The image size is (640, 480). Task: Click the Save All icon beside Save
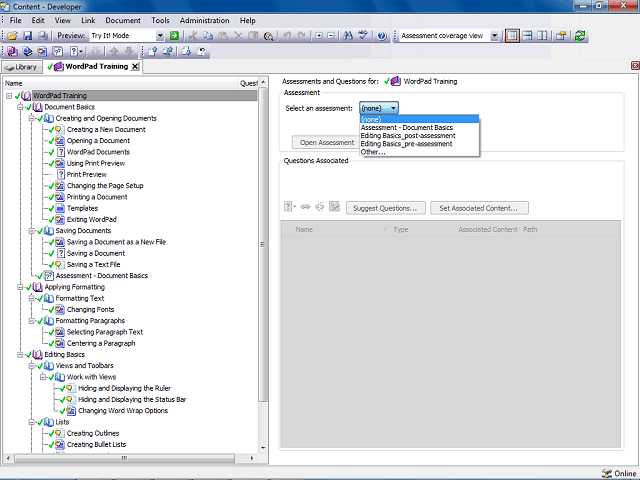pos(42,36)
